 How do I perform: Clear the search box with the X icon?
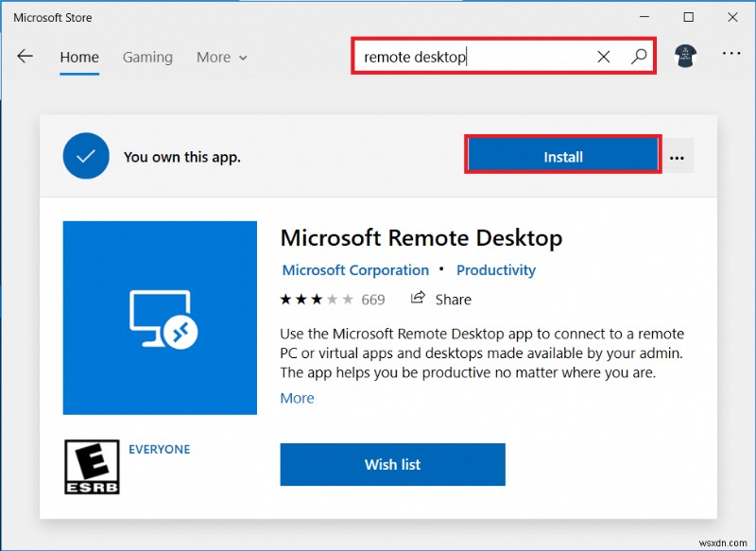pos(604,57)
